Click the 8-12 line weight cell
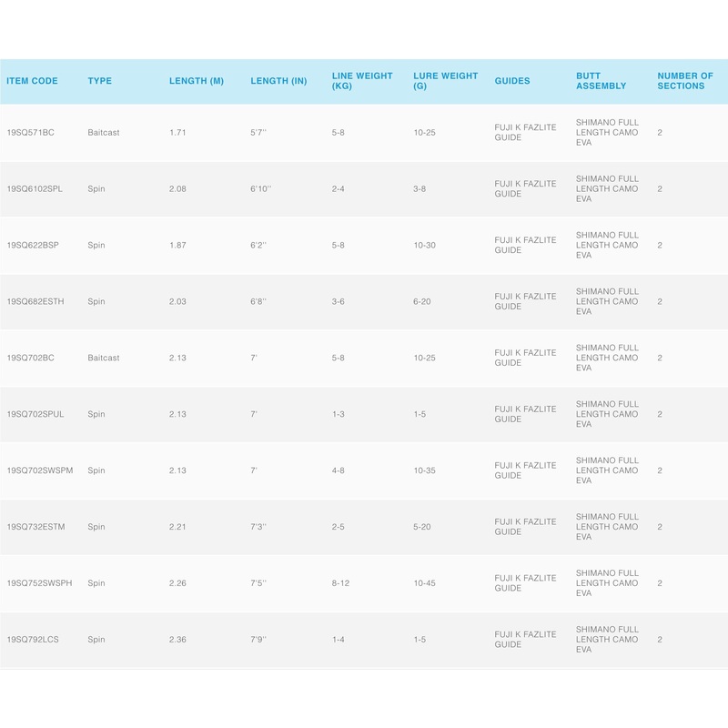Image resolution: width=728 pixels, height=728 pixels. coord(340,583)
